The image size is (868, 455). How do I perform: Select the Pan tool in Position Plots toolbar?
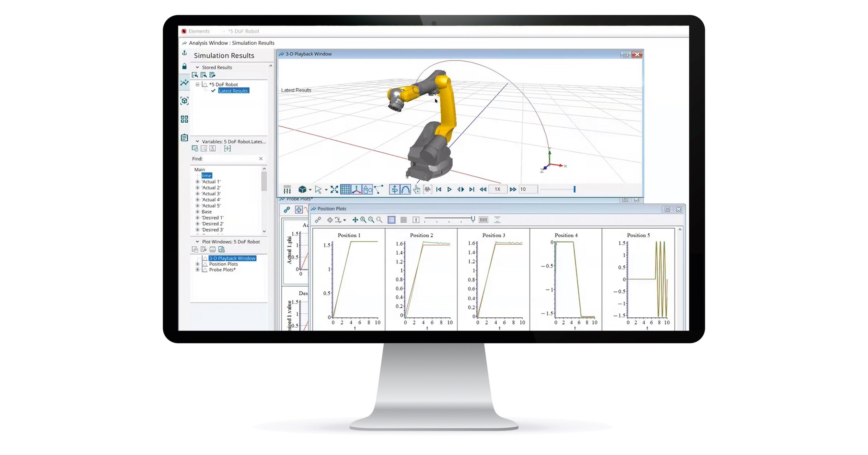(356, 220)
